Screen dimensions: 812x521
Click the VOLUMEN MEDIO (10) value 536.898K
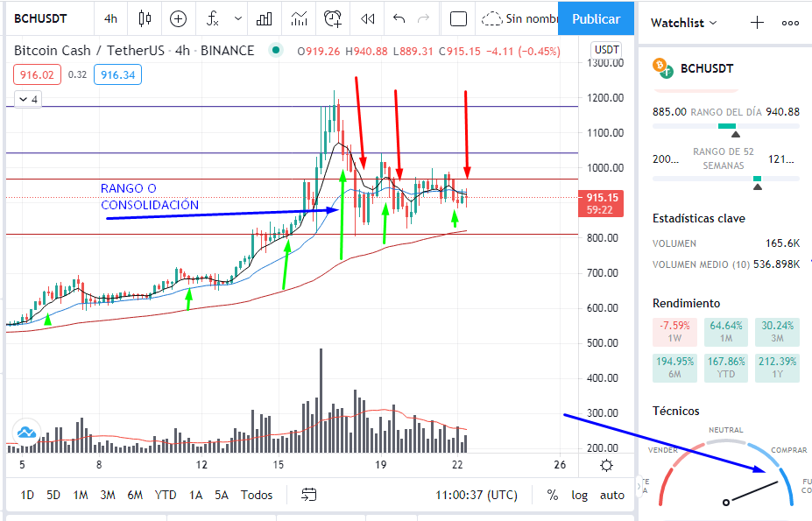pyautogui.click(x=776, y=264)
